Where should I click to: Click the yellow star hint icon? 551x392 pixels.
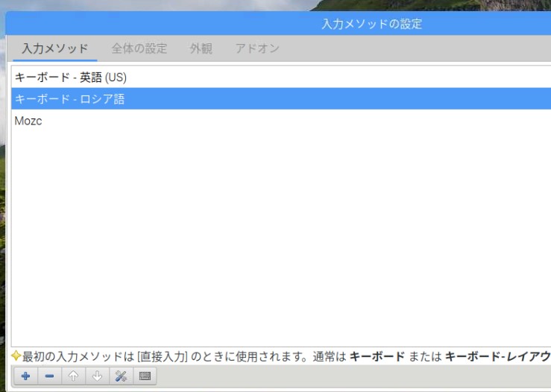pyautogui.click(x=16, y=356)
